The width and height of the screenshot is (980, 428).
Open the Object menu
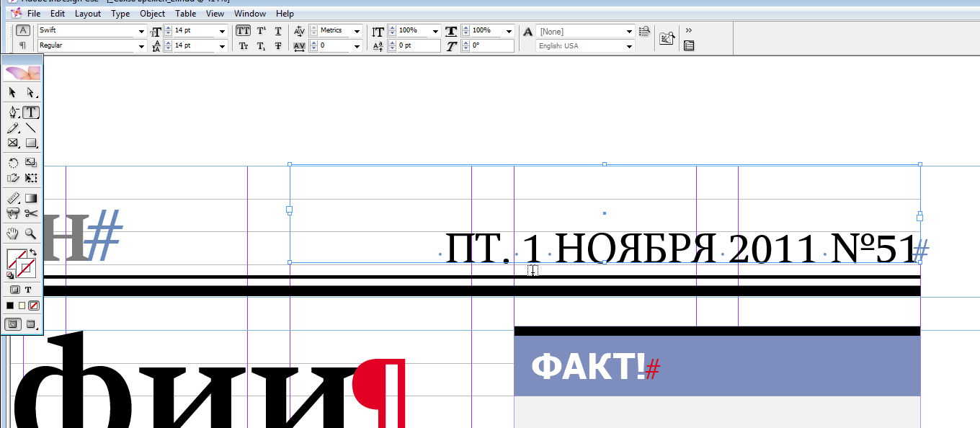153,14
